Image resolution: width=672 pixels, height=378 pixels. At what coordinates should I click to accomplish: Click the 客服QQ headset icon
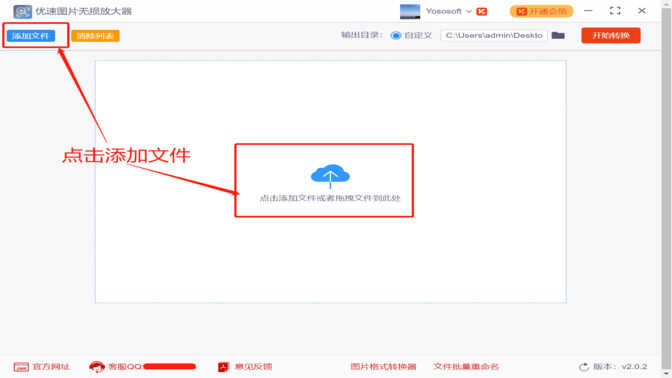pyautogui.click(x=97, y=367)
